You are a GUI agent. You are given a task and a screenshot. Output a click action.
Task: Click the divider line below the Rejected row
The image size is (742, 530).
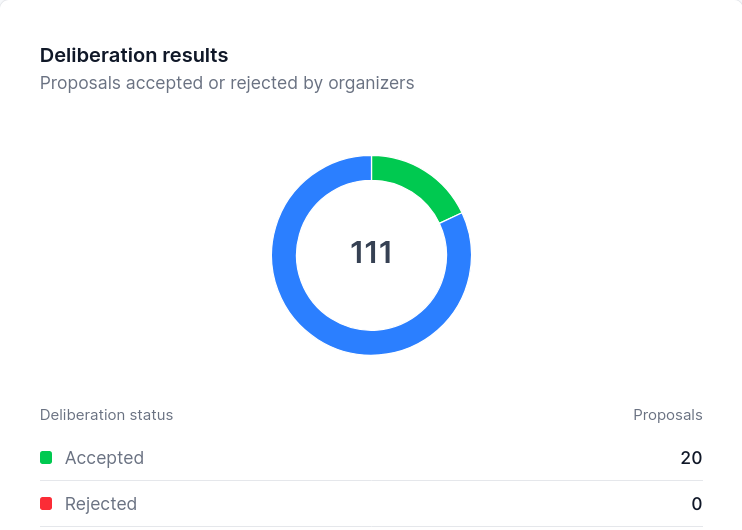[x=371, y=526]
